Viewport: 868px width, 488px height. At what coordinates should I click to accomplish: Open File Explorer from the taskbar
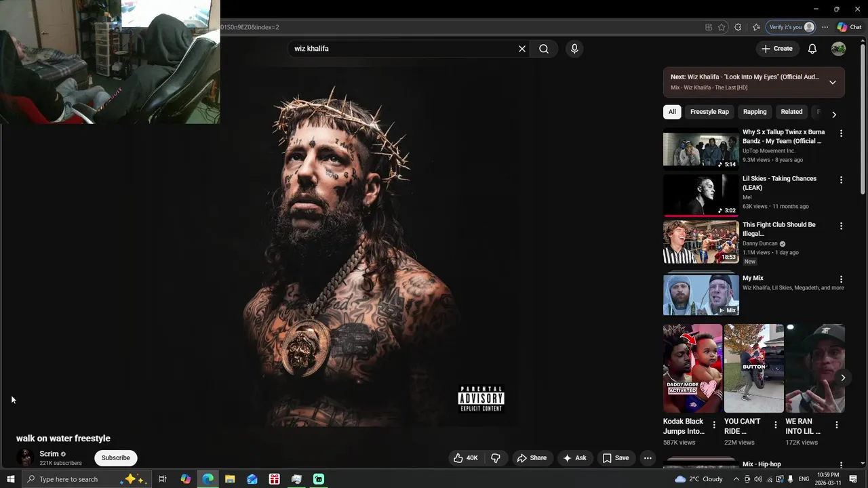[230, 479]
